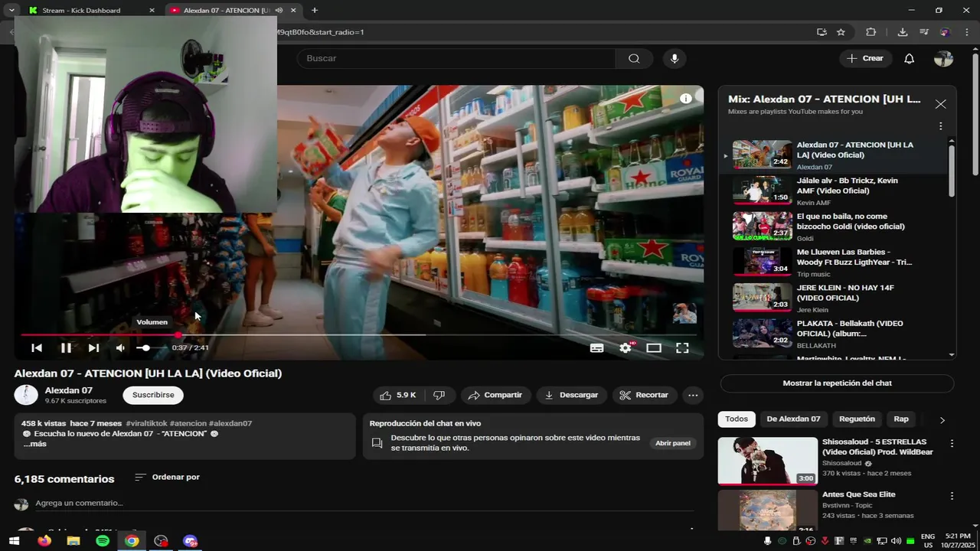Enter fullscreen with the player icon
This screenshot has height=551, width=980.
tap(682, 347)
